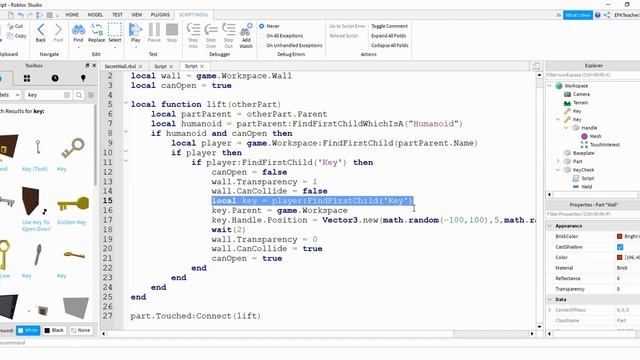
Task: Open the toolbox search filter options
Action: (91, 95)
